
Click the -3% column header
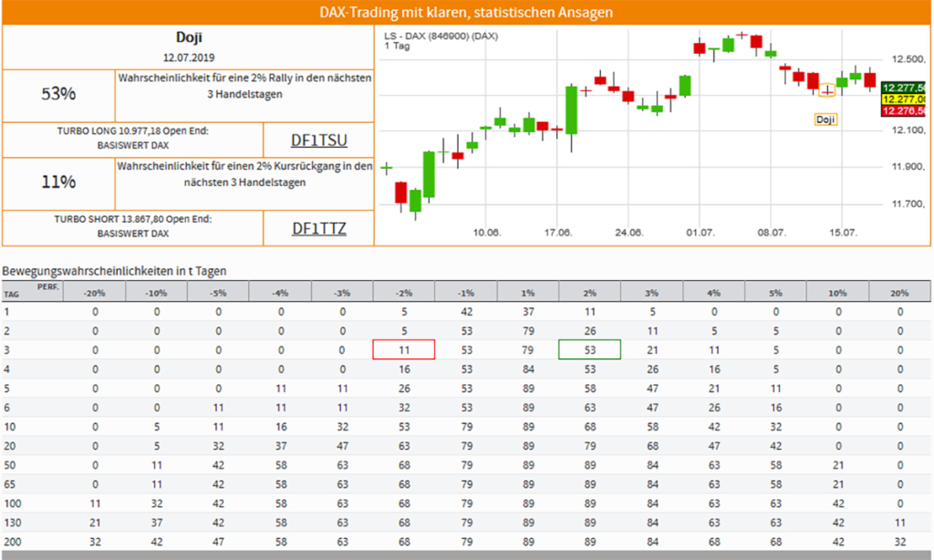[342, 293]
